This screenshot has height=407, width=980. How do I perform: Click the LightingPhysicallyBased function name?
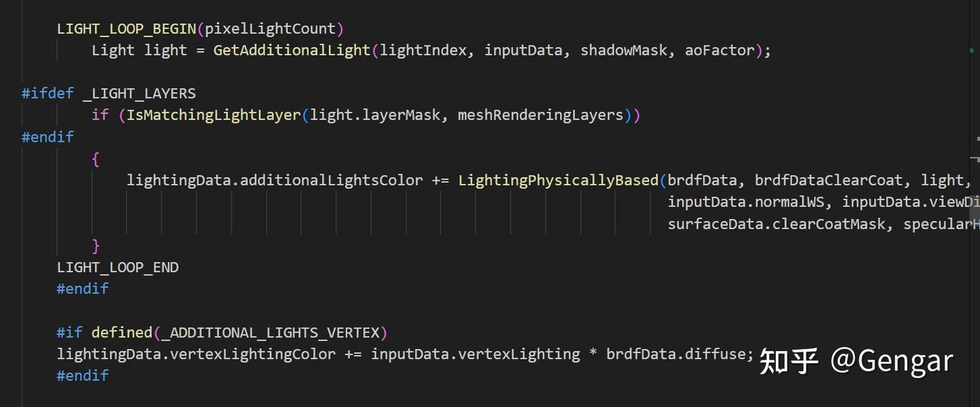click(x=558, y=180)
